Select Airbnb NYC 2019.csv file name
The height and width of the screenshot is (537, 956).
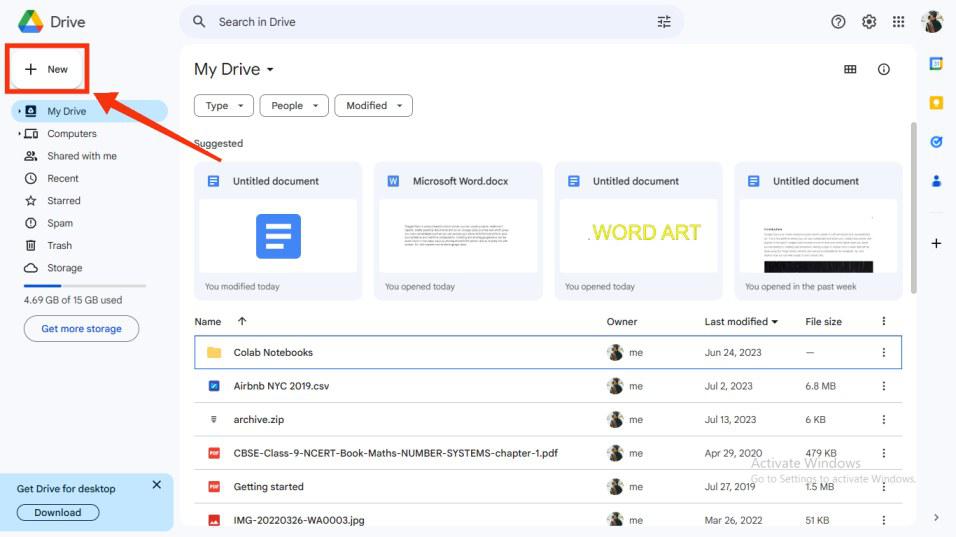click(281, 386)
